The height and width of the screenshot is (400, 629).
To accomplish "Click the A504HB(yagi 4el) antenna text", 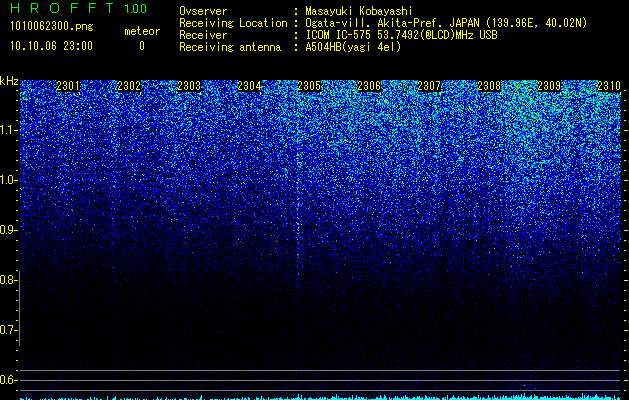I will [x=353, y=47].
